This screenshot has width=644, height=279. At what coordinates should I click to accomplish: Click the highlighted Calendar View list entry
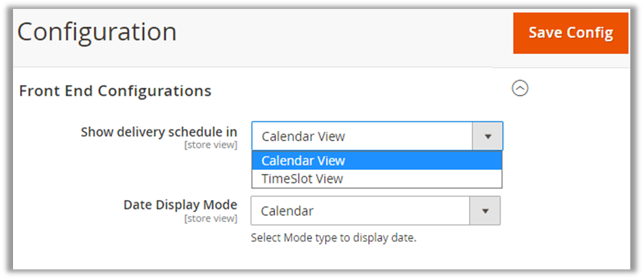point(303,160)
